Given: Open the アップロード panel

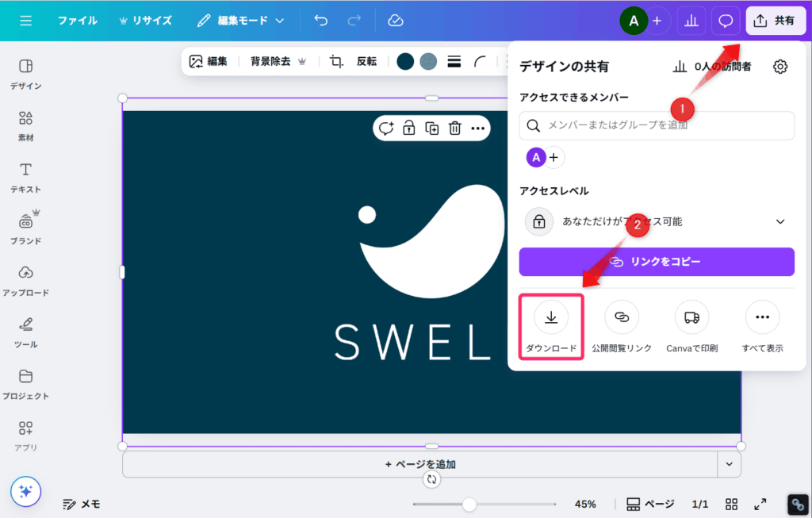Looking at the screenshot, I should point(26,282).
